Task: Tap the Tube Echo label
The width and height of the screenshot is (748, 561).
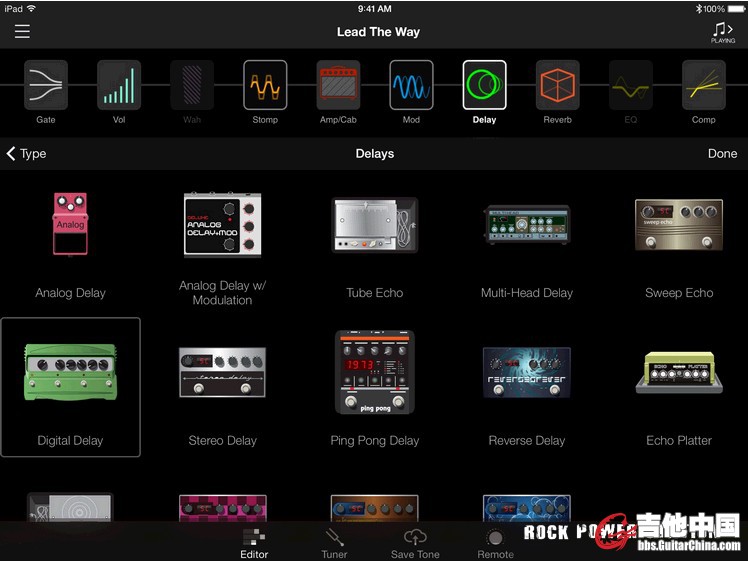Action: [x=374, y=293]
